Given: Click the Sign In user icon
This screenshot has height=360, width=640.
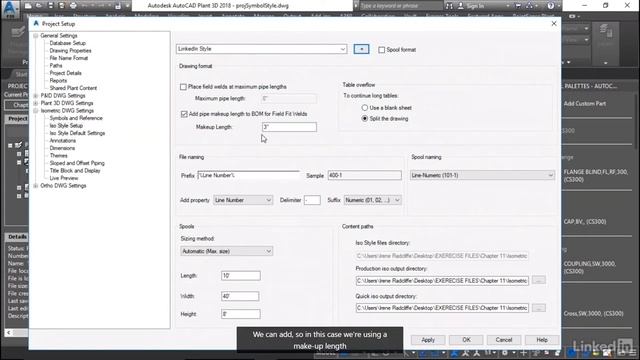Looking at the screenshot, I should coord(461,6).
